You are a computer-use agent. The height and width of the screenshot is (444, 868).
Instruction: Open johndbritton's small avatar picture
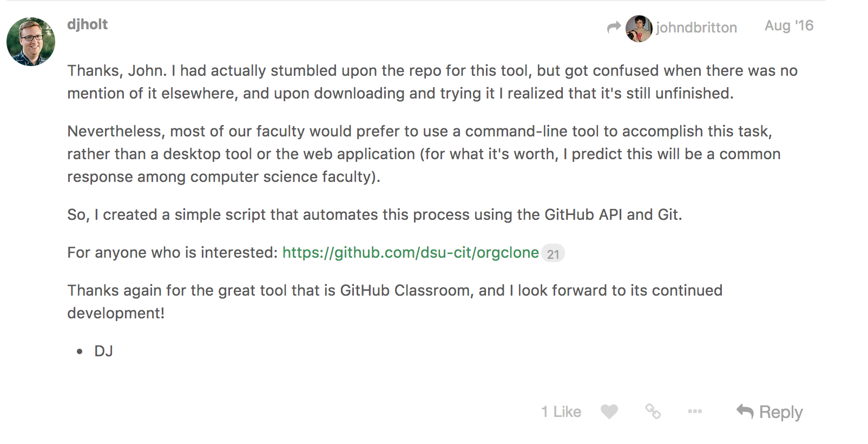[639, 29]
